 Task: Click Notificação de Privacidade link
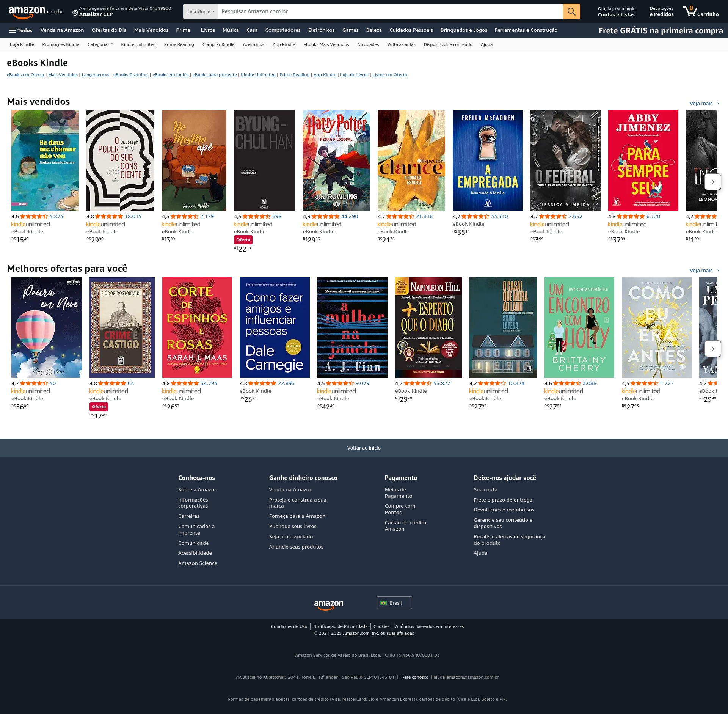click(340, 626)
